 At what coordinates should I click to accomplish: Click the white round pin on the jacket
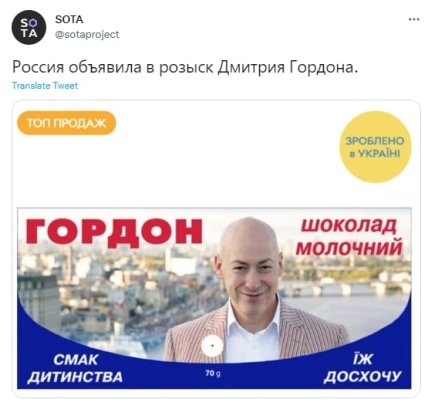point(212,346)
